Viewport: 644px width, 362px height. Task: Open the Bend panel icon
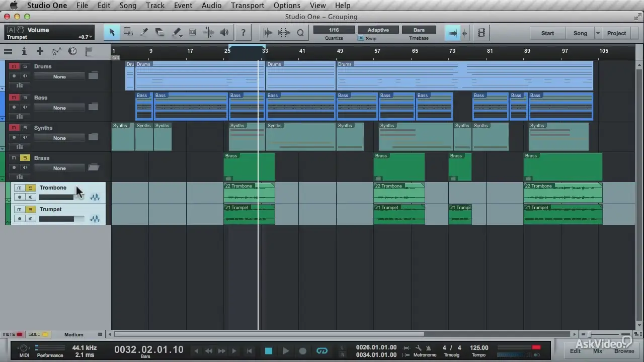point(284,33)
